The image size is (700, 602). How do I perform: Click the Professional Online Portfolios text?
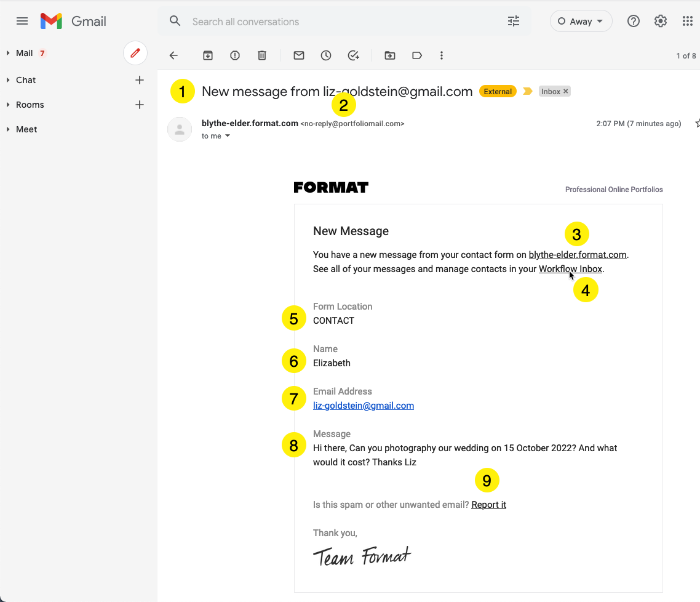[614, 190]
